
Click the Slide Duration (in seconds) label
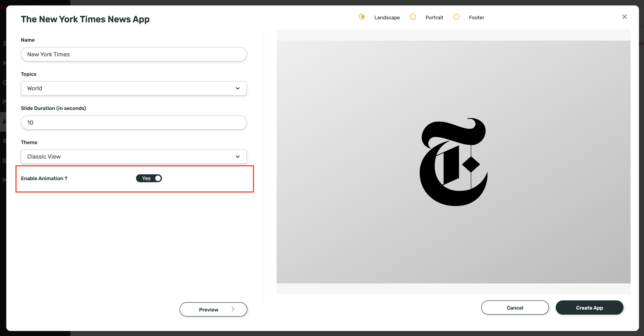click(53, 108)
